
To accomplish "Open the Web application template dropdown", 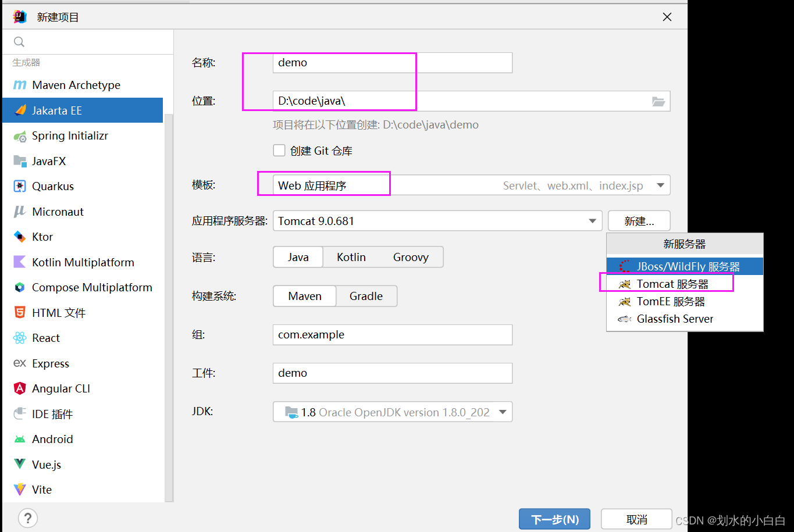I will pyautogui.click(x=472, y=185).
